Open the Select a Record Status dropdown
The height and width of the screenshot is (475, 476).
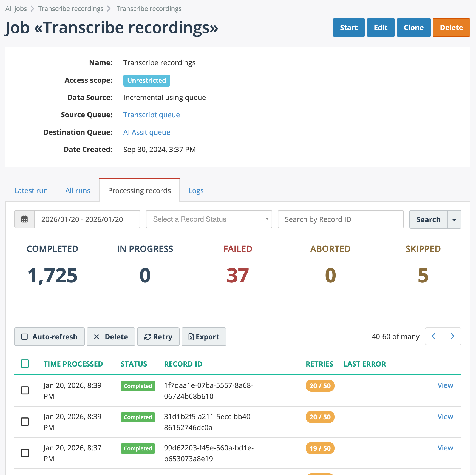(x=209, y=219)
